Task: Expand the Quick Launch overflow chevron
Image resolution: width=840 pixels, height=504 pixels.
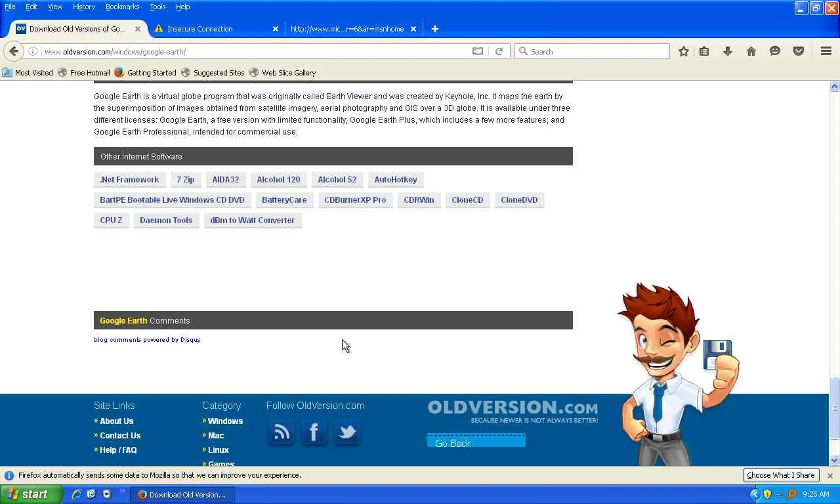Action: (x=122, y=492)
